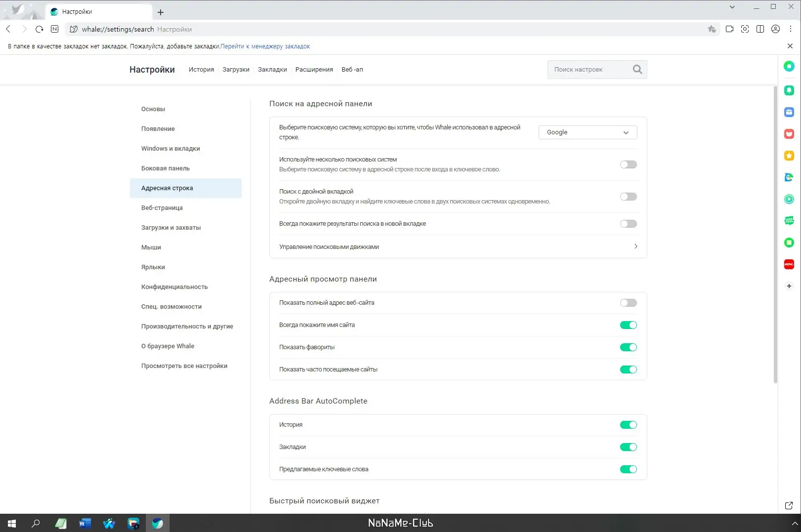Toggle 'Всегда покажите результаты поиска в новой вкладке'
This screenshot has width=801, height=532.
point(629,224)
